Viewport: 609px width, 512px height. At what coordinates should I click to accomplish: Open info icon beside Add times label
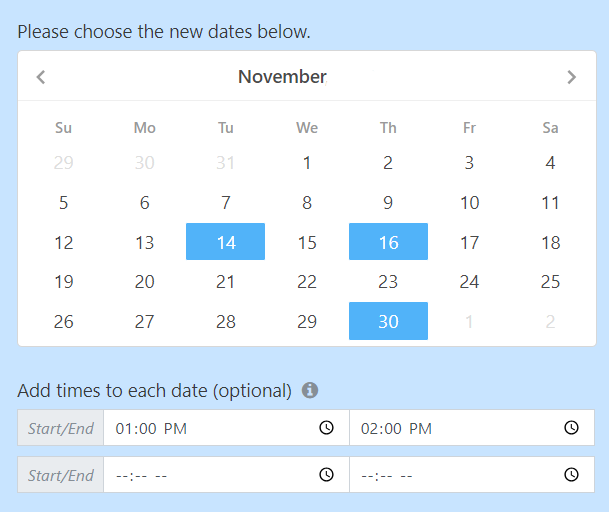pos(310,390)
